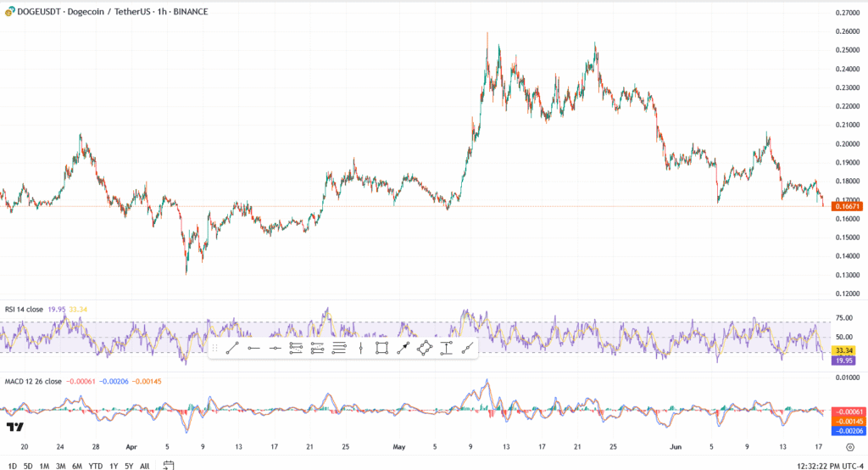Set date range to 3M

(x=60, y=466)
